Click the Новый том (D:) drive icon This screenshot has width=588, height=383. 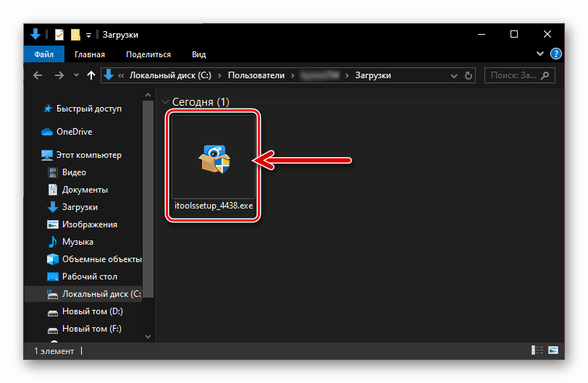pyautogui.click(x=52, y=313)
